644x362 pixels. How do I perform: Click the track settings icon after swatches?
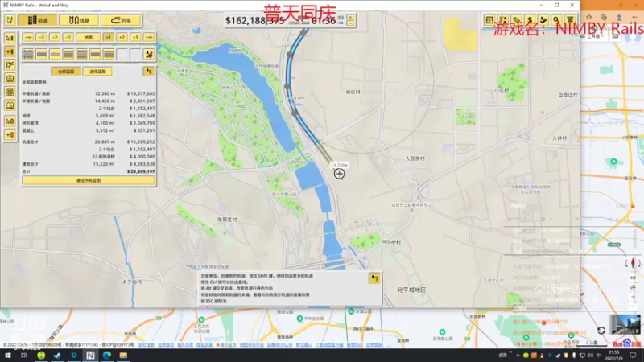coord(149,54)
